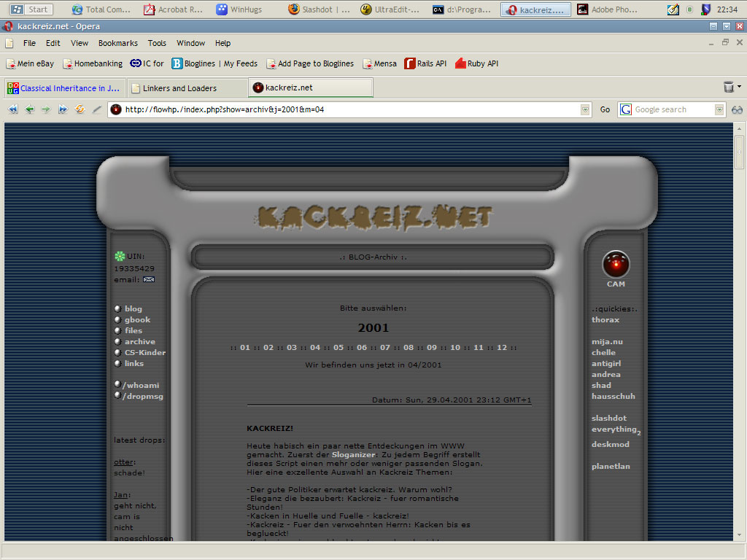Click the scrollbar down arrow
Screen dimensions: 747x560
(740, 535)
